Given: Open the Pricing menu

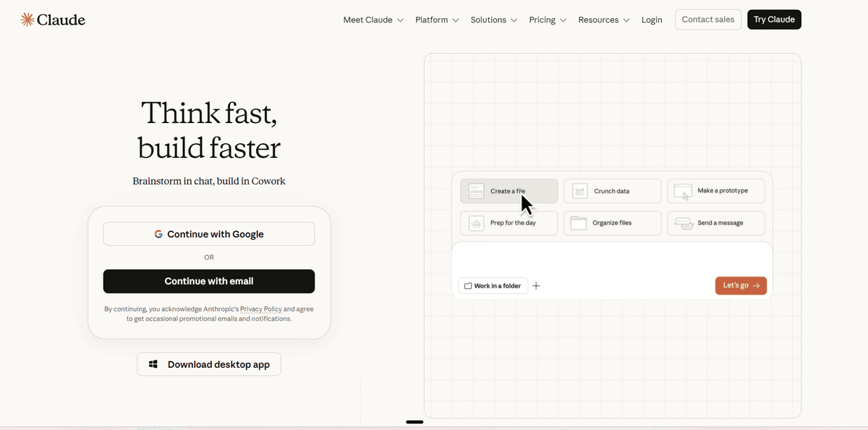Looking at the screenshot, I should [548, 20].
